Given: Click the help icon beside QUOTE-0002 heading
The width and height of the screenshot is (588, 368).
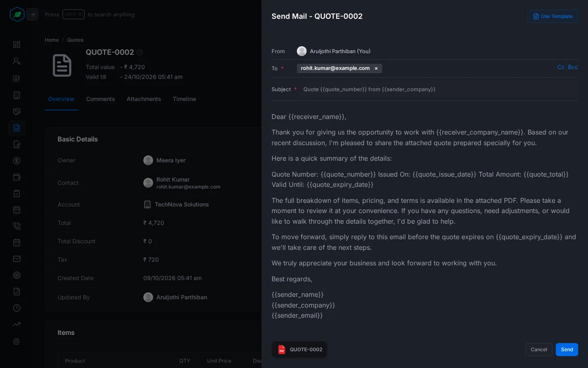Looking at the screenshot, I should point(140,52).
